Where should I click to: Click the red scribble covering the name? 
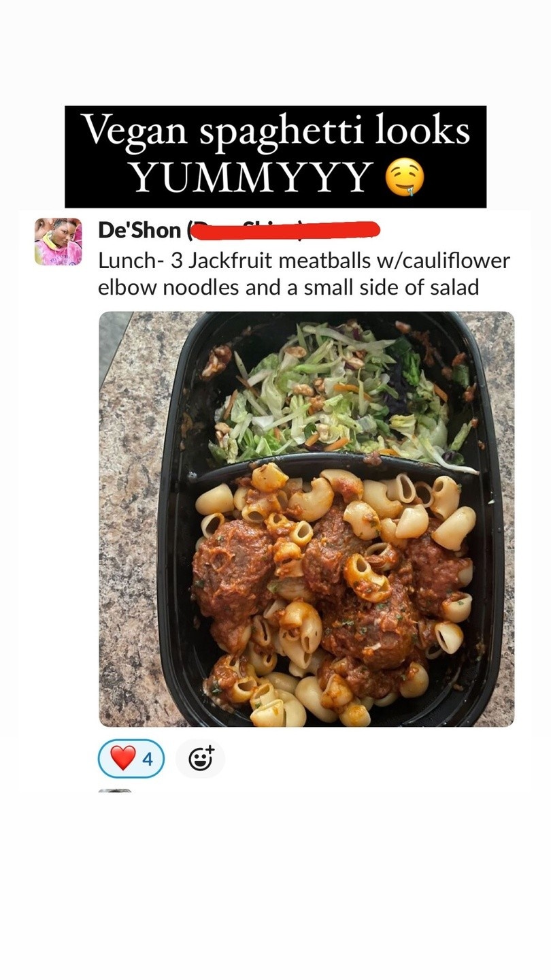(x=284, y=230)
